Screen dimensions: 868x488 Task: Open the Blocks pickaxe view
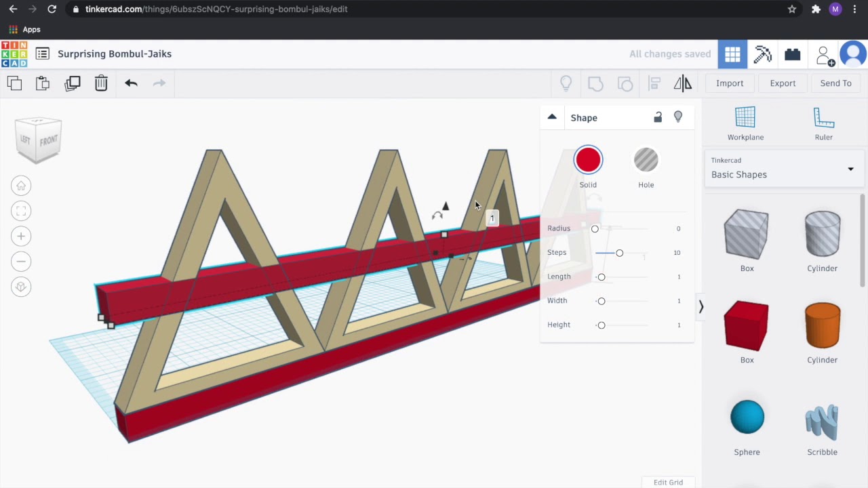coord(762,54)
